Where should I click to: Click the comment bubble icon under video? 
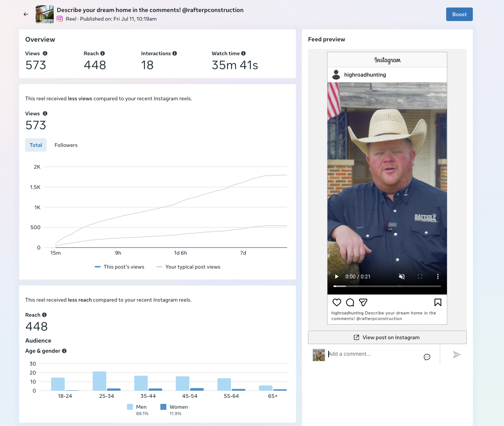[x=350, y=302]
